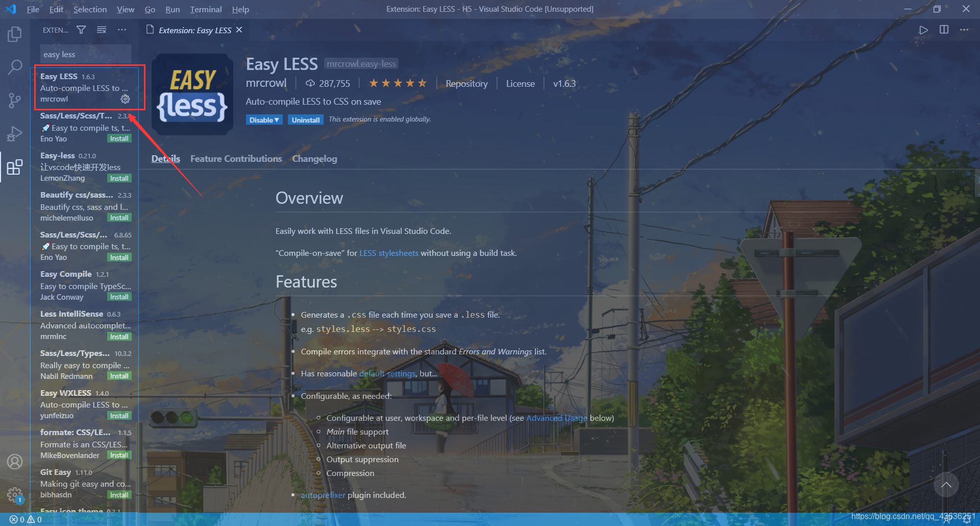Select the Less IntelliSense list entry title
980x526 pixels.
tap(71, 314)
